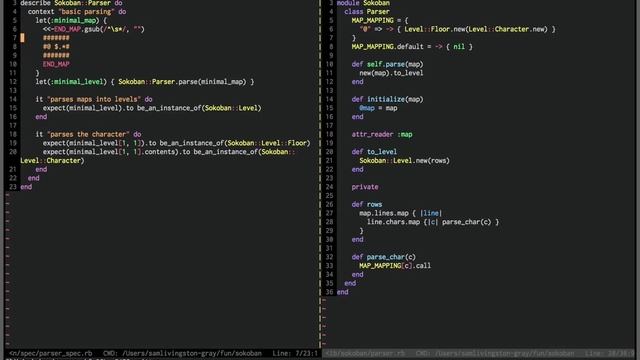Viewport: 640px width, 360px height.
Task: Click the string "parses the character"
Action: 88,134
